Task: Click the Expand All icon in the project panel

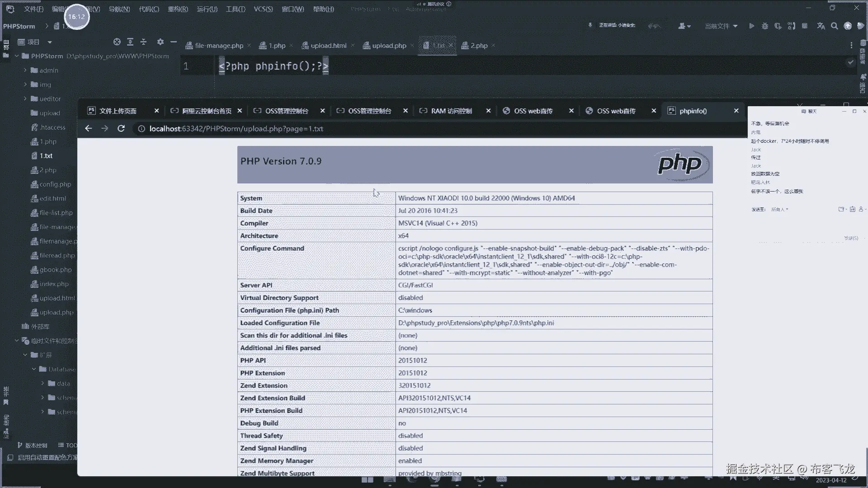Action: [130, 42]
